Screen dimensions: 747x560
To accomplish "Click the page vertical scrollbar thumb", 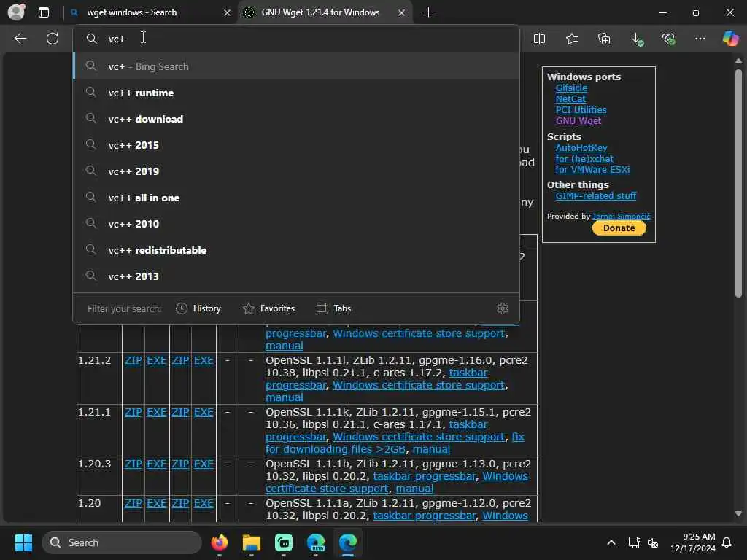I will pyautogui.click(x=738, y=183).
